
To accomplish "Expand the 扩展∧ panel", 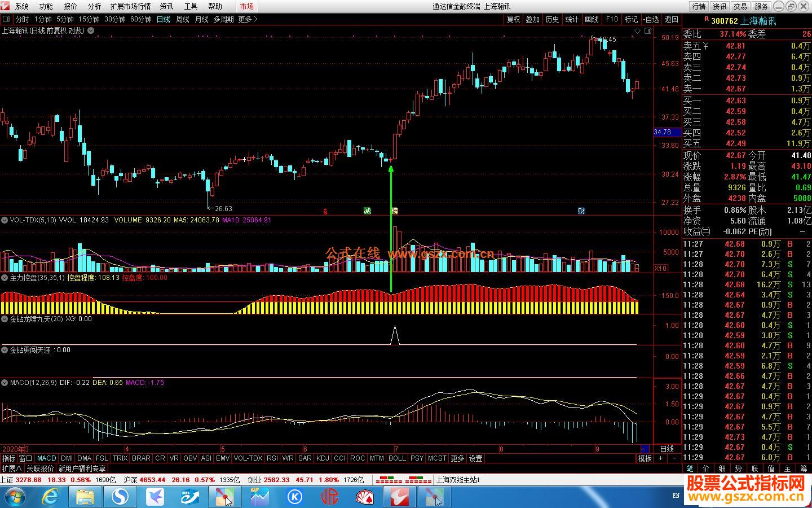I will click(12, 468).
